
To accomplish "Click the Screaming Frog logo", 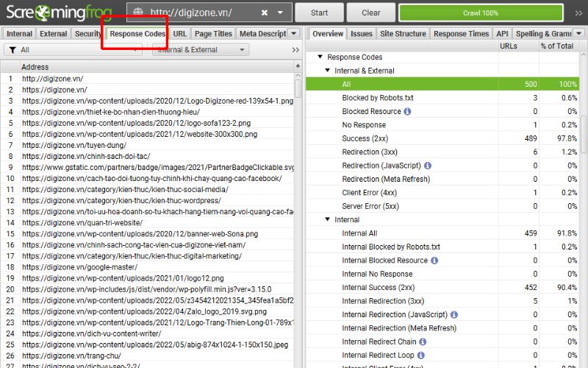I will pos(59,13).
